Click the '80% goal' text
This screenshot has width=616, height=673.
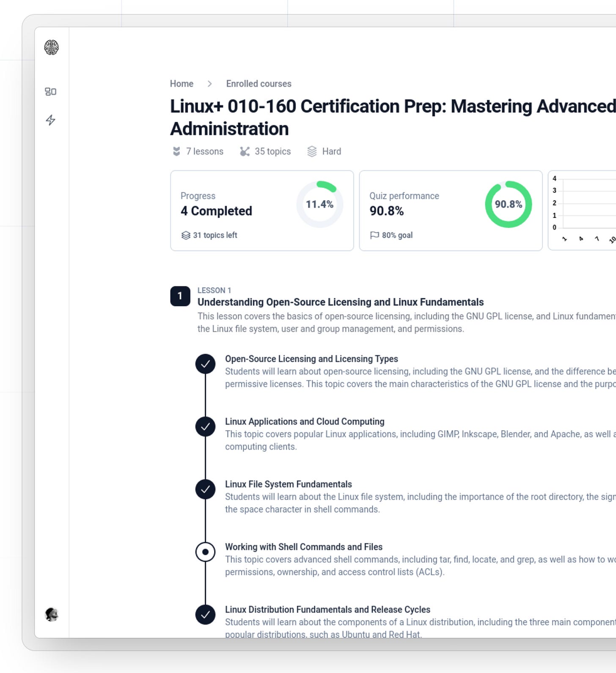pyautogui.click(x=397, y=235)
